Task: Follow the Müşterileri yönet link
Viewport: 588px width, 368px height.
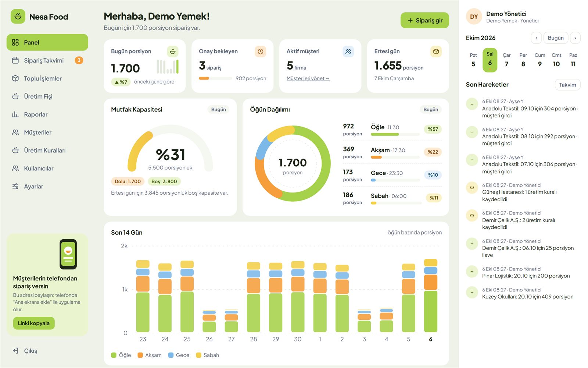Action: [308, 78]
